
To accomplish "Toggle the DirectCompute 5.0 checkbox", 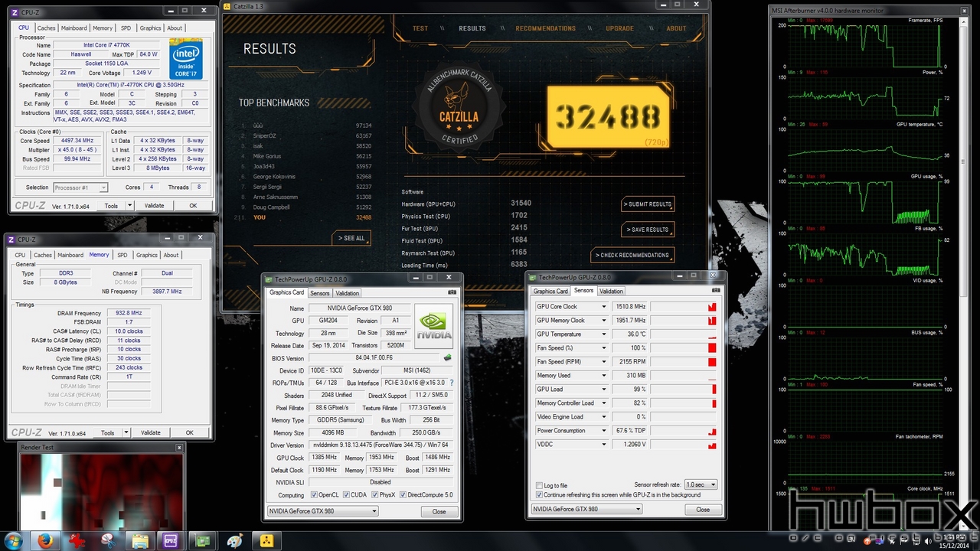I will [403, 495].
